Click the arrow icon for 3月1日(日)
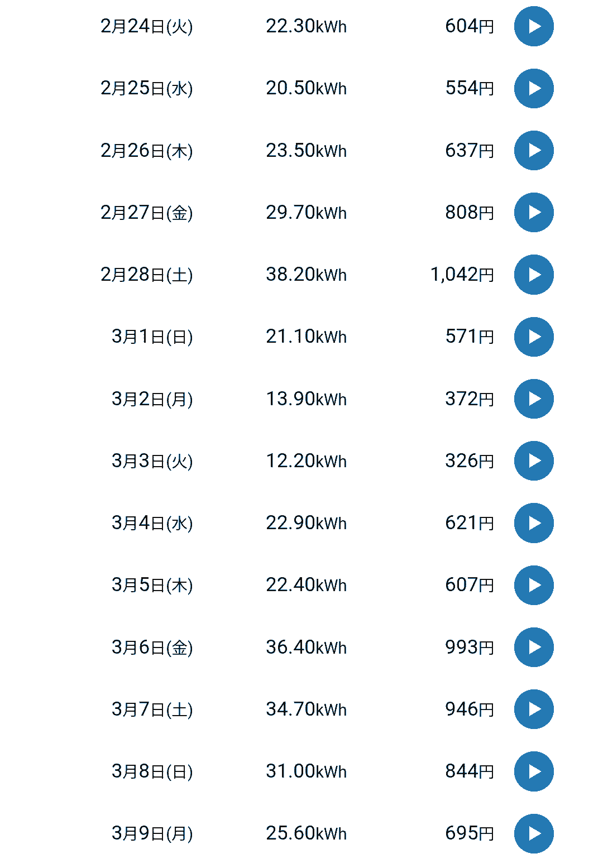 click(x=534, y=337)
